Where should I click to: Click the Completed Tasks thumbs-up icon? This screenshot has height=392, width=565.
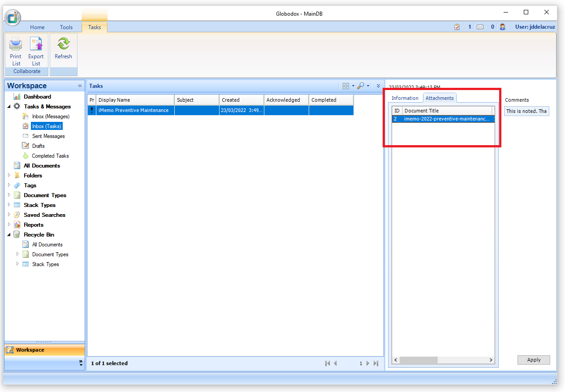click(x=26, y=156)
